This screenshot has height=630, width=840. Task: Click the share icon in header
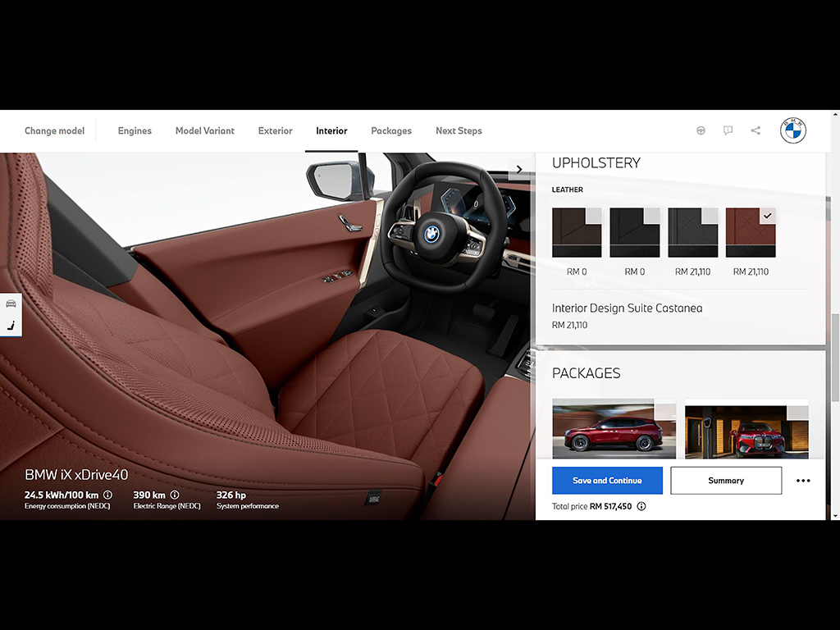click(756, 130)
